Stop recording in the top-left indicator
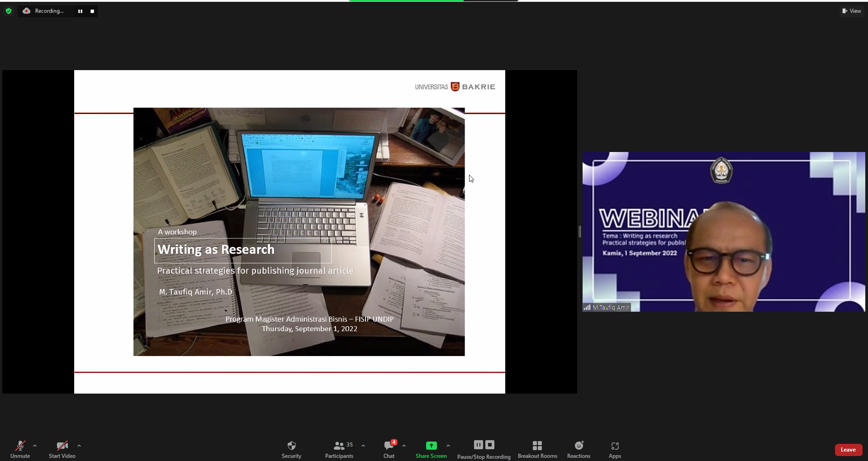The width and height of the screenshot is (868, 461). click(x=92, y=11)
